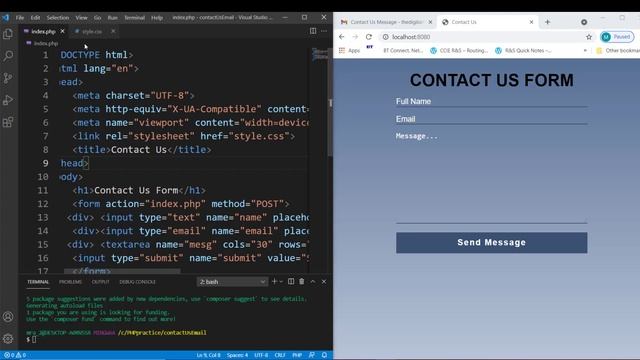Open Apps shortcut in bookmarks bar
This screenshot has width=640, height=360.
[349, 51]
